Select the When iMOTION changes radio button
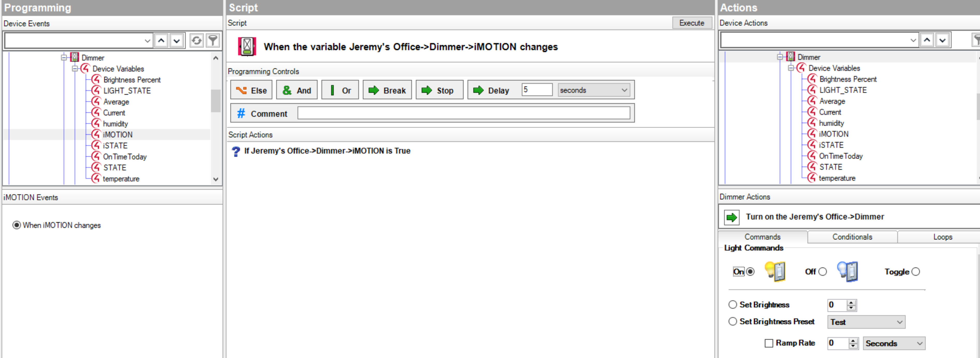980x358 pixels. pyautogui.click(x=16, y=225)
